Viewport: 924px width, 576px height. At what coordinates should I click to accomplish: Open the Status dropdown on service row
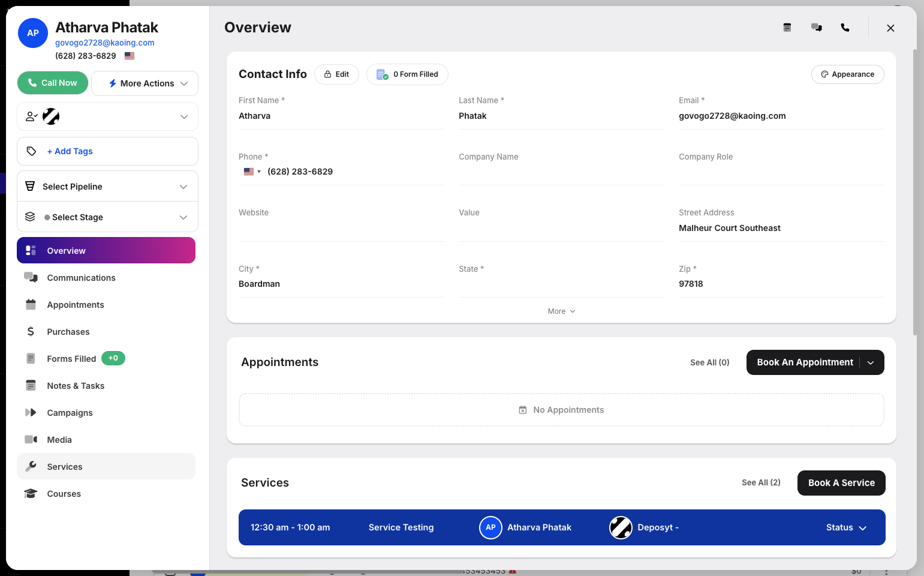click(x=846, y=527)
